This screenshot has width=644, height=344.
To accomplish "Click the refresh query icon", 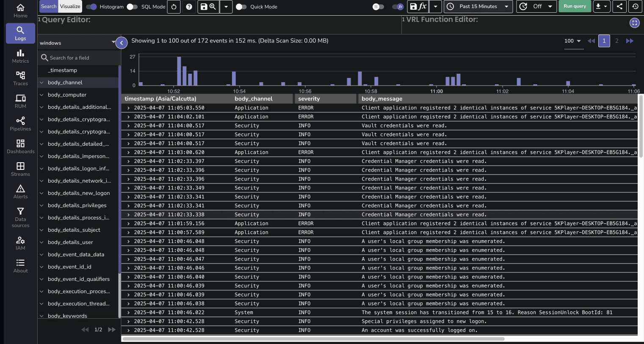I will tap(174, 6).
